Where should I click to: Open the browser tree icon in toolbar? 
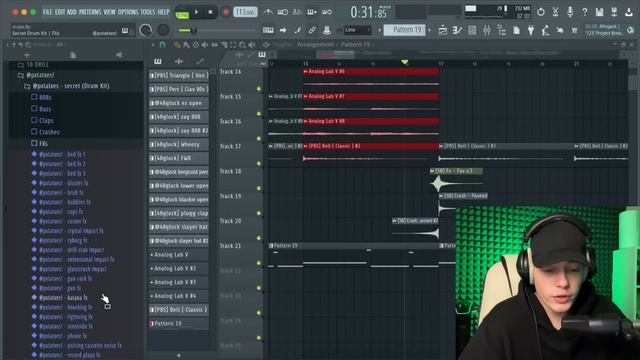point(501,30)
